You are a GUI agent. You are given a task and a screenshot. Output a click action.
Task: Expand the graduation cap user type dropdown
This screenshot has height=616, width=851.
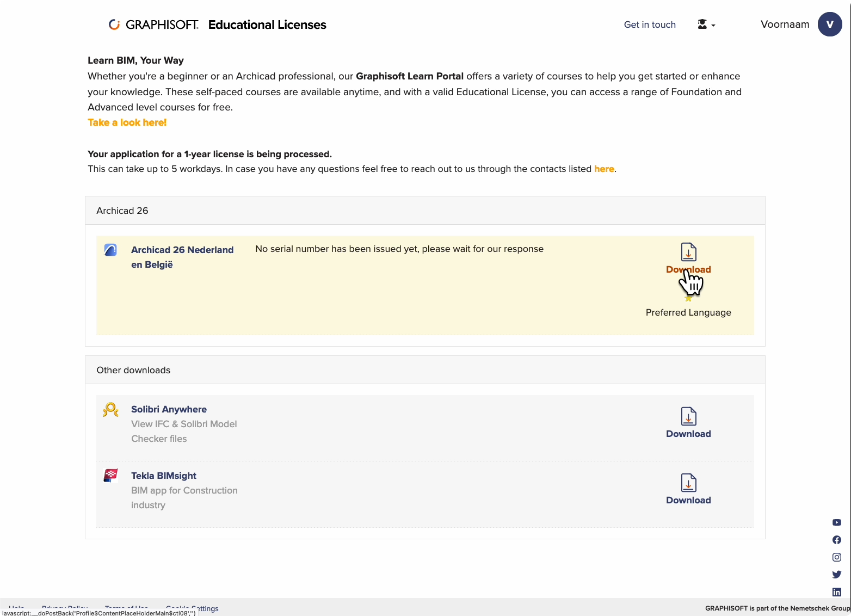click(706, 24)
